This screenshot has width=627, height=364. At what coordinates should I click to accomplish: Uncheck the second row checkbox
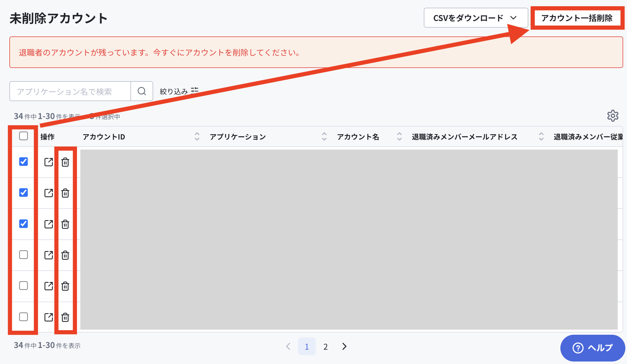pyautogui.click(x=23, y=192)
